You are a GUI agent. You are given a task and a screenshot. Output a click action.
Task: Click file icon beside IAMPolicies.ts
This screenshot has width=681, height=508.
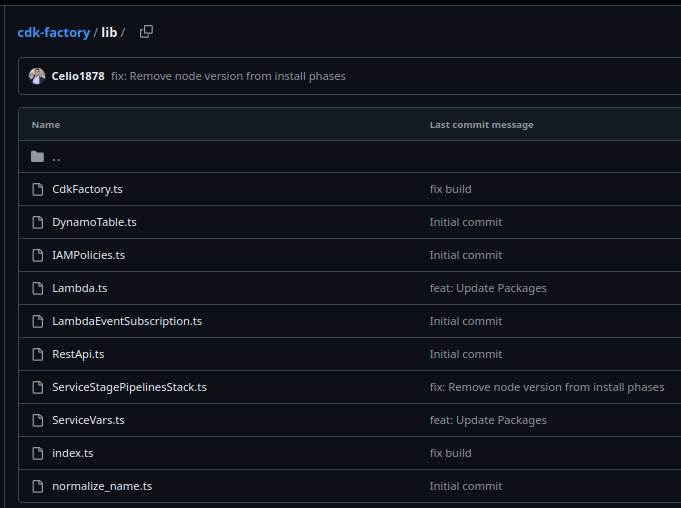(38, 255)
